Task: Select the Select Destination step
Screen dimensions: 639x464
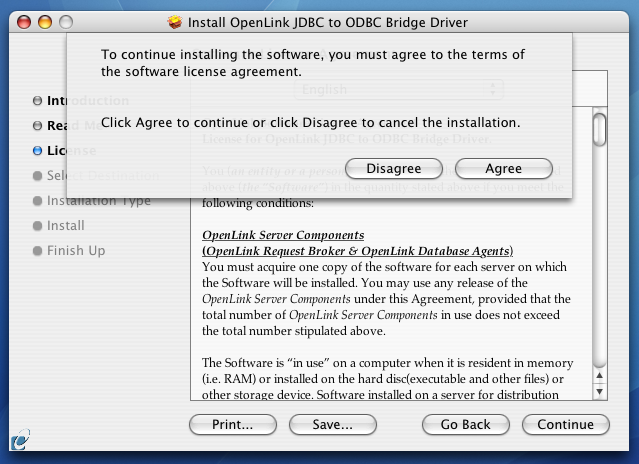Action: [x=103, y=176]
